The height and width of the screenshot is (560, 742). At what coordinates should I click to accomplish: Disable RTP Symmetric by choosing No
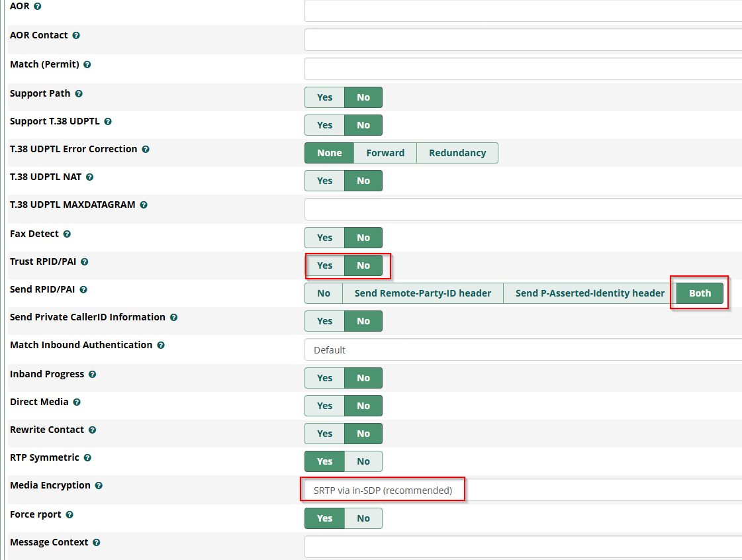pyautogui.click(x=363, y=461)
